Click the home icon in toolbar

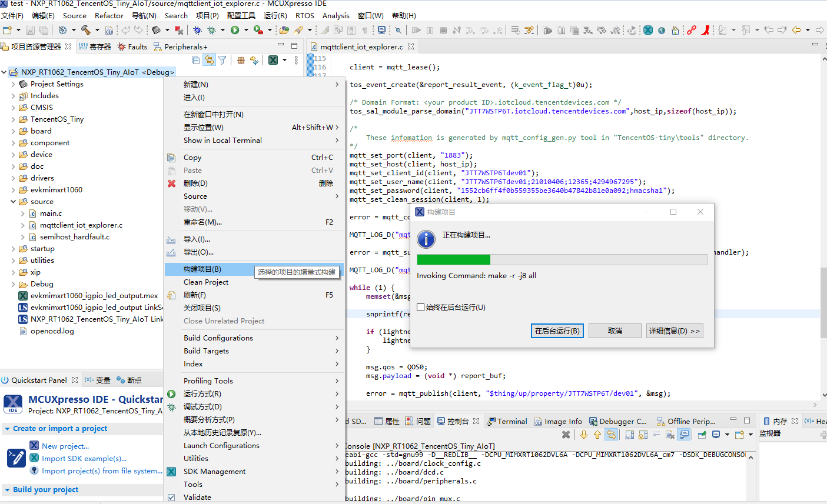[675, 30]
